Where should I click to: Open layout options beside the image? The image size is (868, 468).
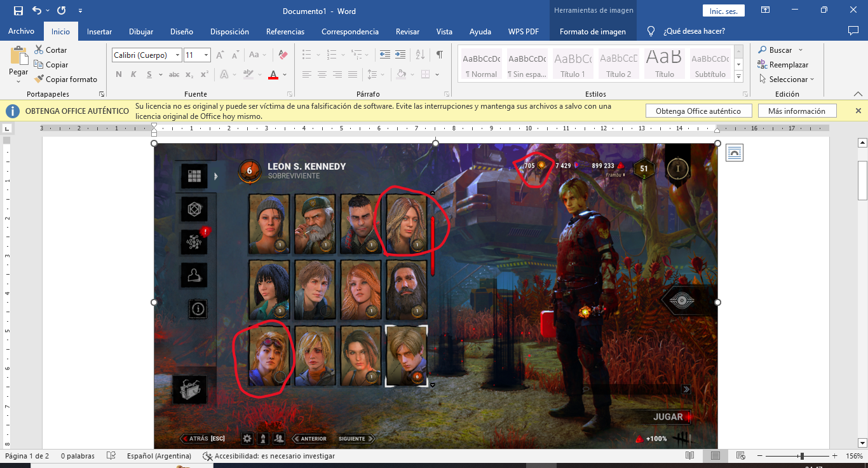coord(734,153)
